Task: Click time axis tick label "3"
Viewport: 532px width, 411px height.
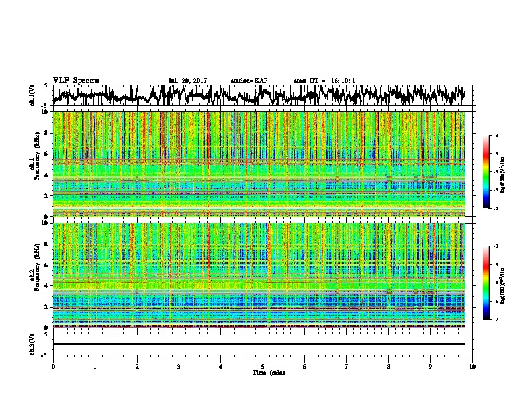Action: pos(179,367)
